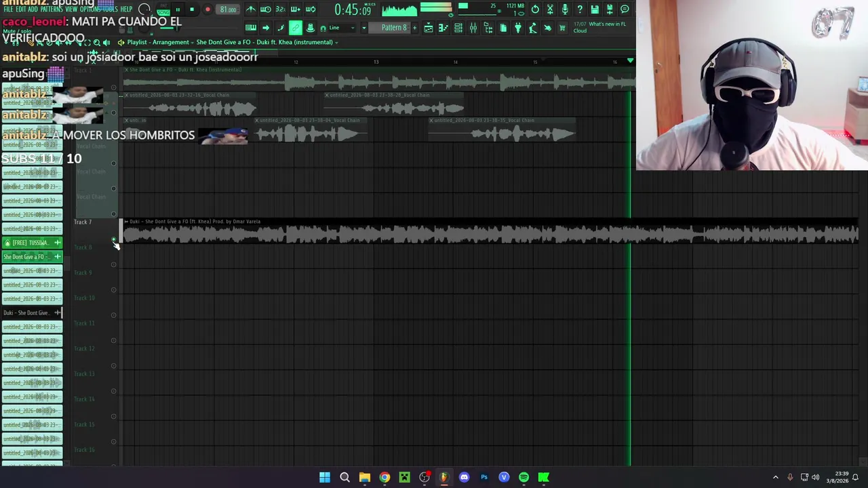Open the HELP menu

coord(127,9)
